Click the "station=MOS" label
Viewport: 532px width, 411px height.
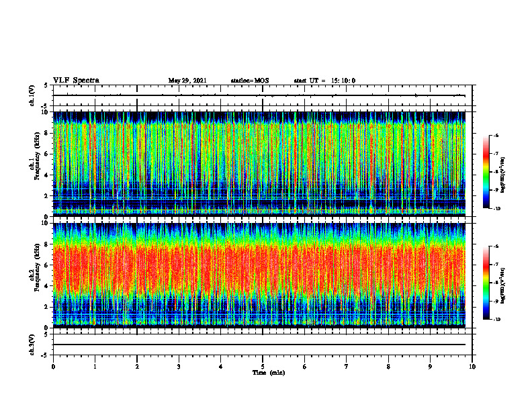click(250, 81)
